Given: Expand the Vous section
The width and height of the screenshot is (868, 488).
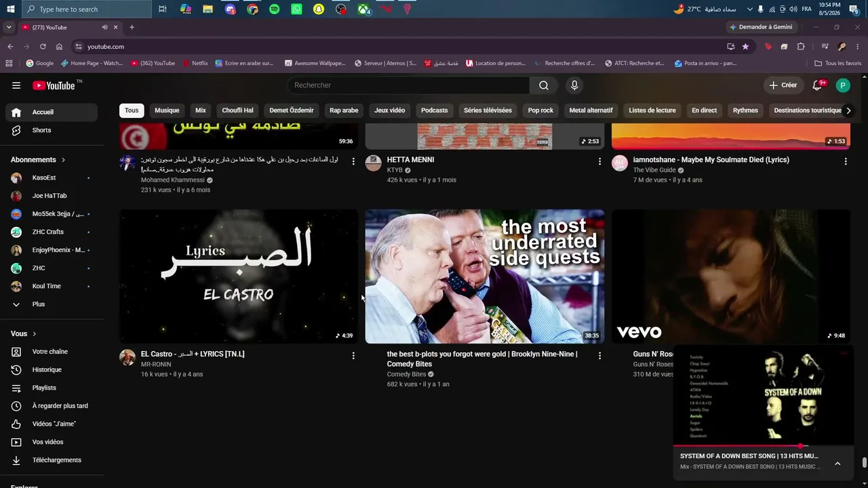Looking at the screenshot, I should tap(24, 334).
